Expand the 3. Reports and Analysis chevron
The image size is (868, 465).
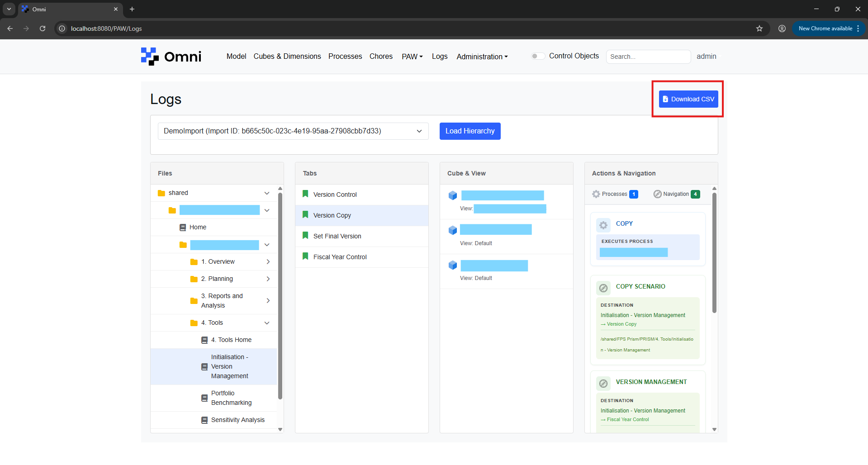click(268, 301)
